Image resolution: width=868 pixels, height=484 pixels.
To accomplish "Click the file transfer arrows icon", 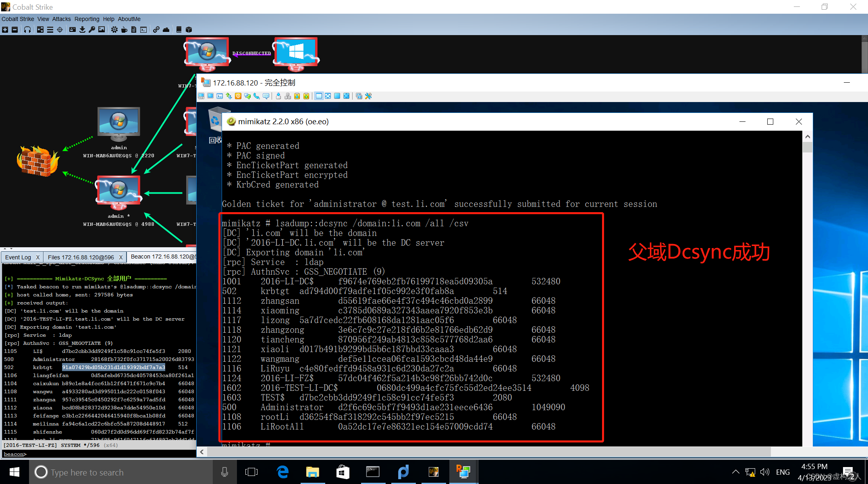I will tap(229, 96).
